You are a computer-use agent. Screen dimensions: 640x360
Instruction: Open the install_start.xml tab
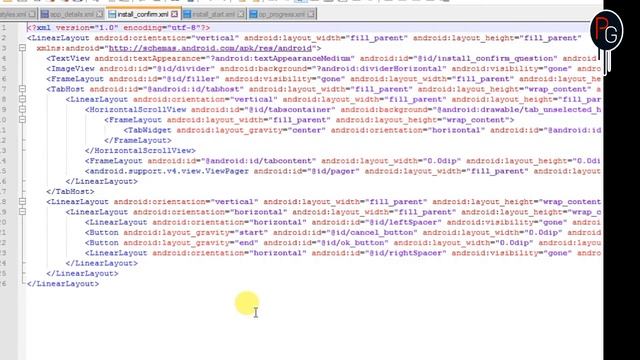pos(213,14)
